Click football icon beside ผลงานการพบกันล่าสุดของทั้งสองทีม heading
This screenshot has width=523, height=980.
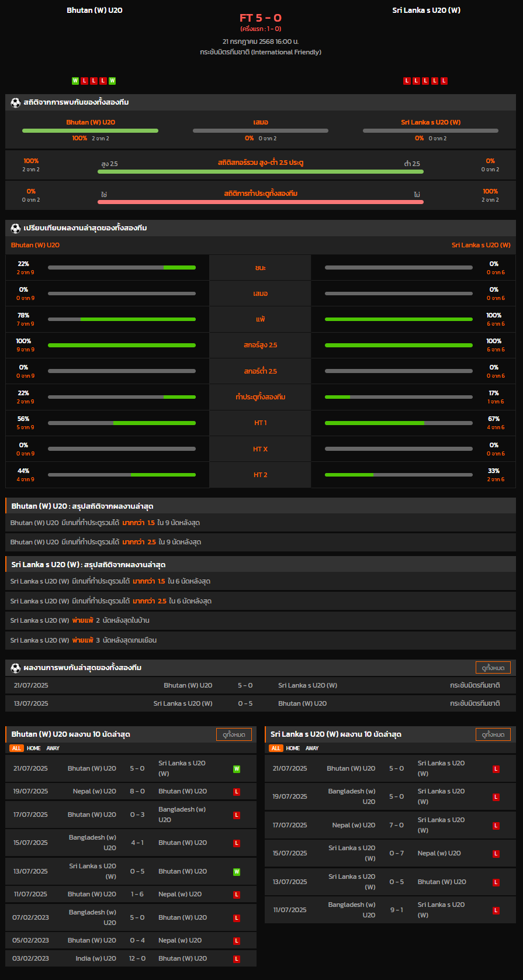[16, 668]
